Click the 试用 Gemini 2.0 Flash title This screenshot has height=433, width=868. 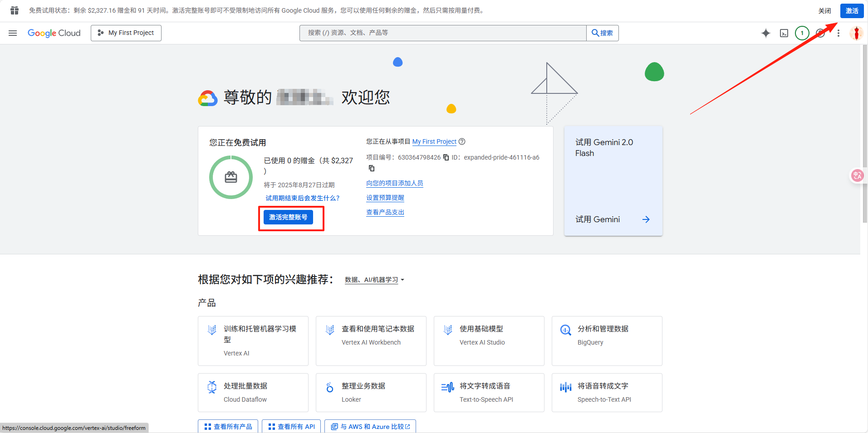[x=604, y=148]
